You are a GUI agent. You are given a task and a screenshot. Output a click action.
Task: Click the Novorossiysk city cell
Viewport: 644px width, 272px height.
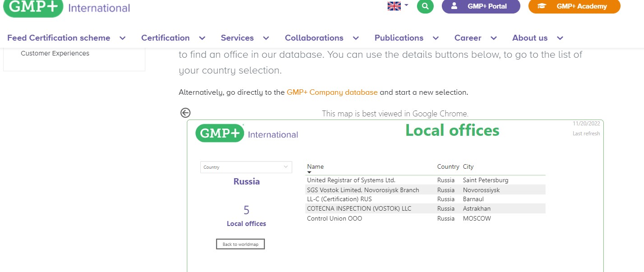482,190
